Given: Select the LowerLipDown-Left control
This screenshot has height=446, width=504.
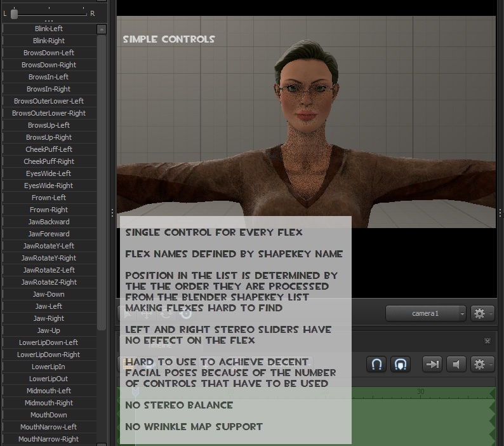Looking at the screenshot, I should pos(49,342).
